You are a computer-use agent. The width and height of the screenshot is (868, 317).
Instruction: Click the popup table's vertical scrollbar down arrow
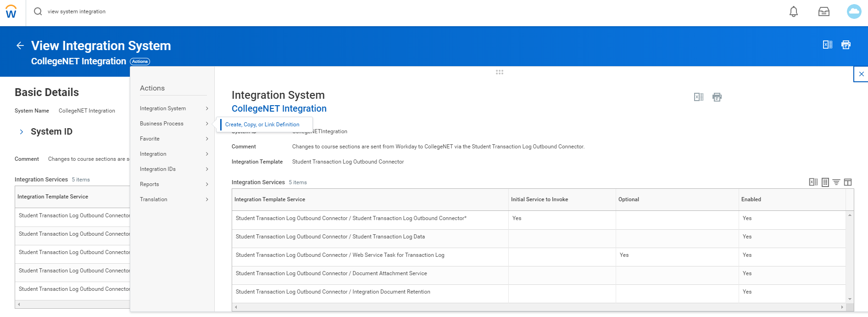[850, 299]
